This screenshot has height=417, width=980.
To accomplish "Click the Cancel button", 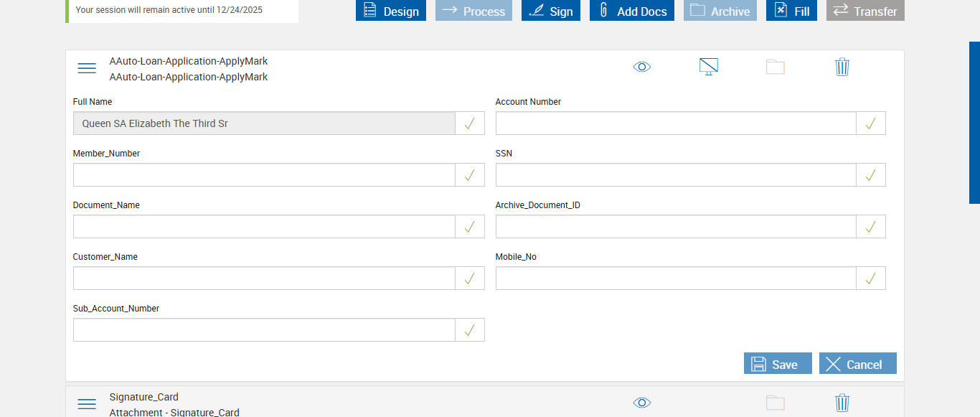I will (x=857, y=364).
